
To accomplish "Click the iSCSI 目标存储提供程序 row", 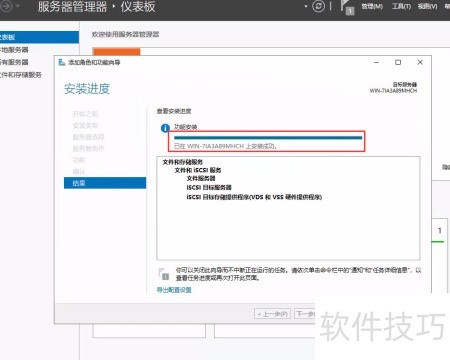I will click(254, 197).
